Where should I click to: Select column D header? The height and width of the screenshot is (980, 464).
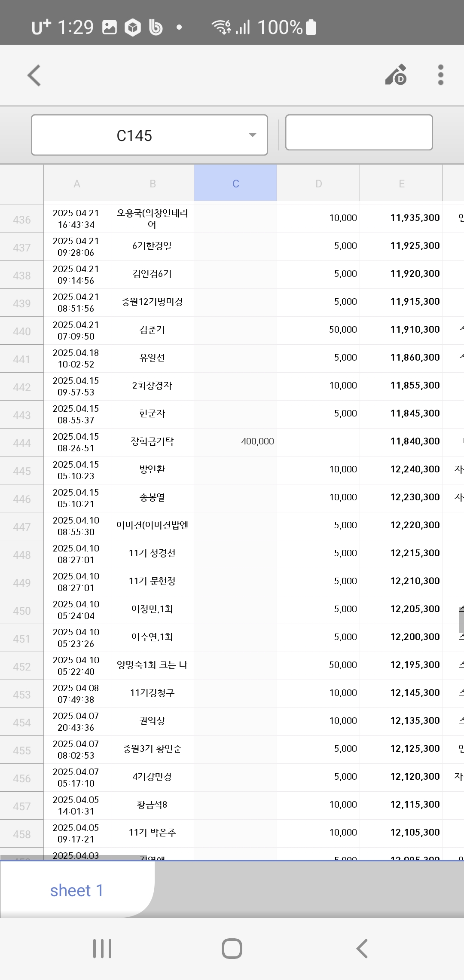[x=318, y=184]
